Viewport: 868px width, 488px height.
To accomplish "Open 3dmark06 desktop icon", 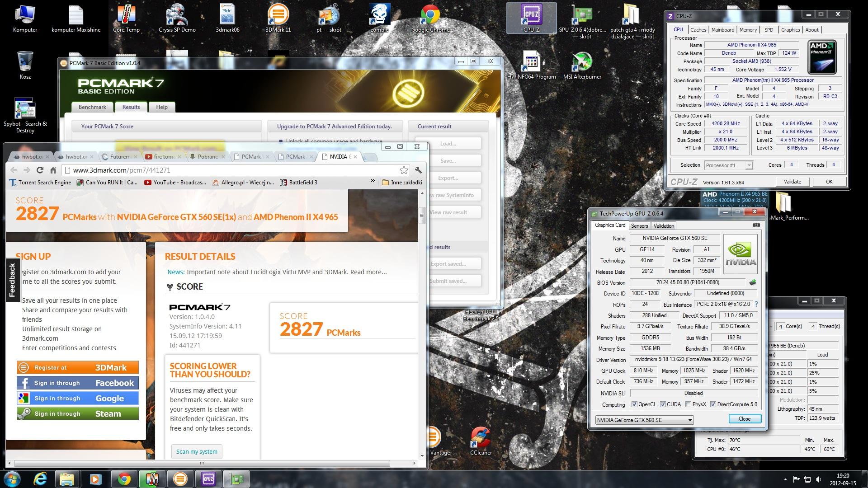I will point(227,19).
